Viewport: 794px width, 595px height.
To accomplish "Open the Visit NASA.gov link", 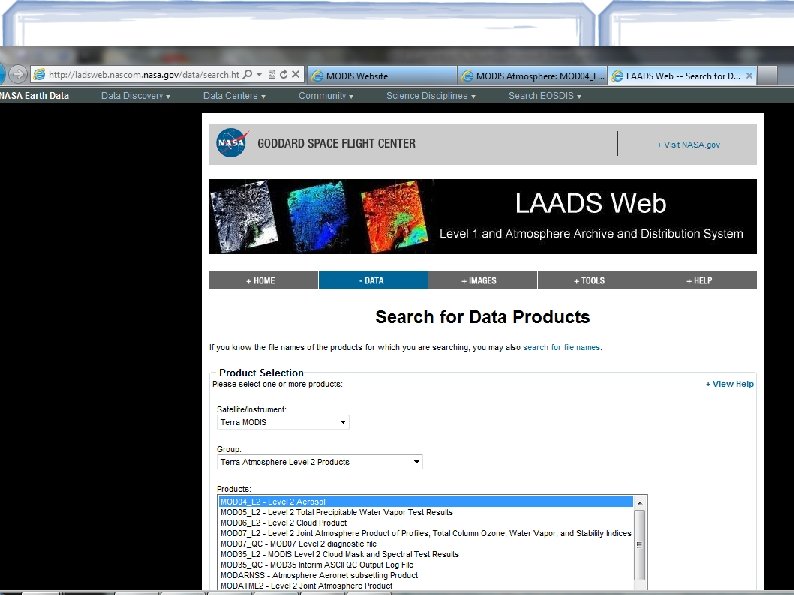I will pyautogui.click(x=689, y=145).
